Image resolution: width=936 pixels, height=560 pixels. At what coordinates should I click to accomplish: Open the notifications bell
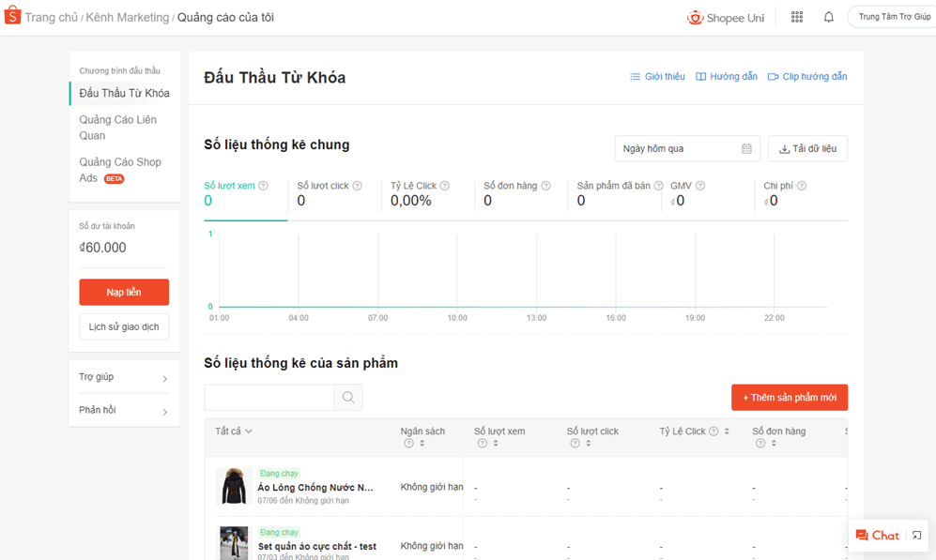(x=829, y=17)
